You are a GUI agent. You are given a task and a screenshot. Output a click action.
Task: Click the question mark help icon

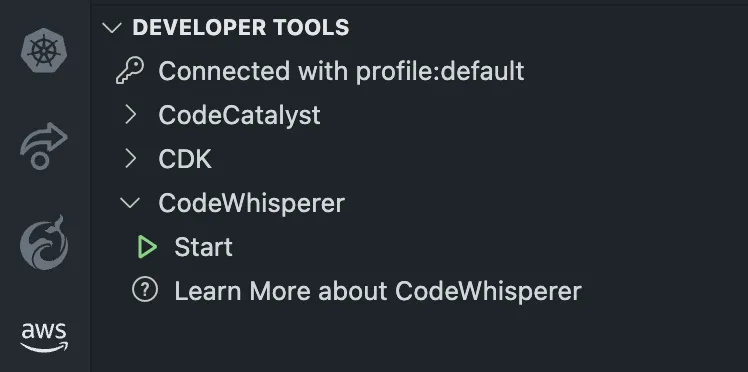click(145, 290)
